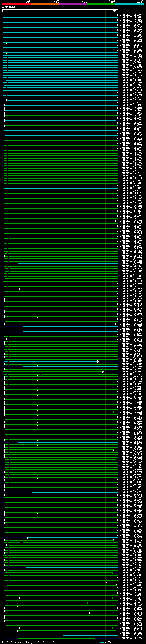This screenshot has height=644, width=146.
Task: Open hit UniRef100_Q38HV9
Action: click(x=131, y=100)
